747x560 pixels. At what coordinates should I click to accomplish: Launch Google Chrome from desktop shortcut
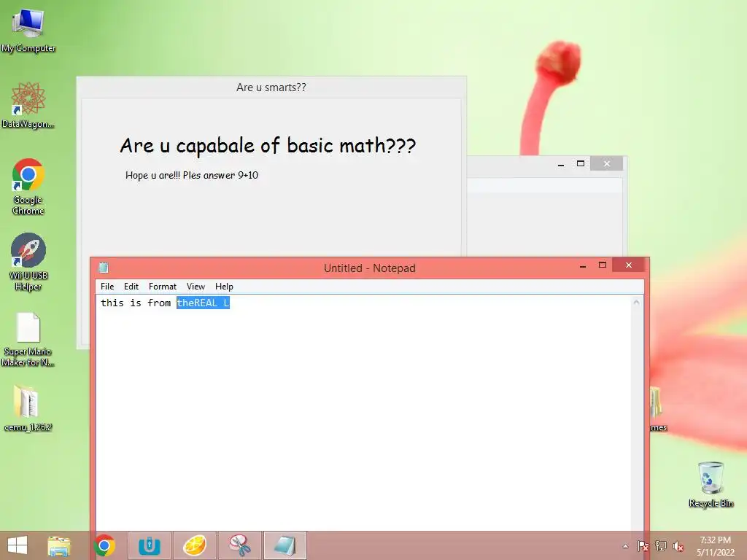[x=28, y=186]
